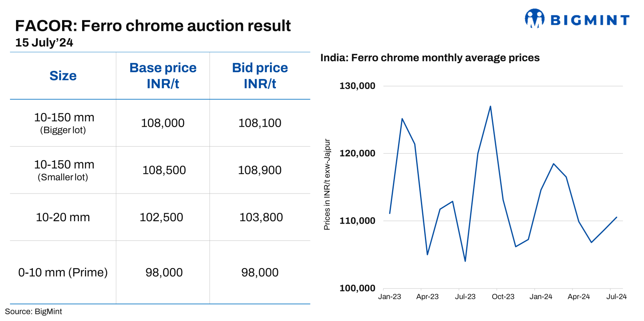Click the BigMint logo icon
Screen dimensions: 644x321
[x=534, y=18]
